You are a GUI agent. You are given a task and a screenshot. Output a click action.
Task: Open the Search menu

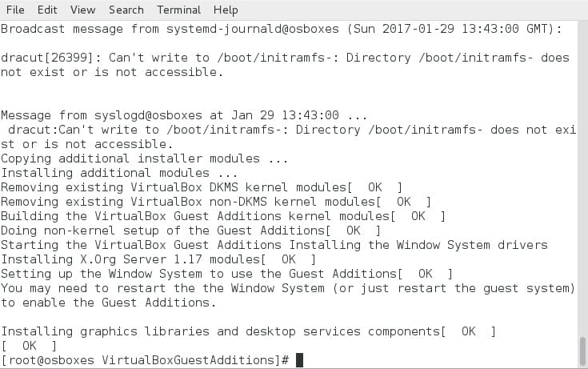point(126,10)
